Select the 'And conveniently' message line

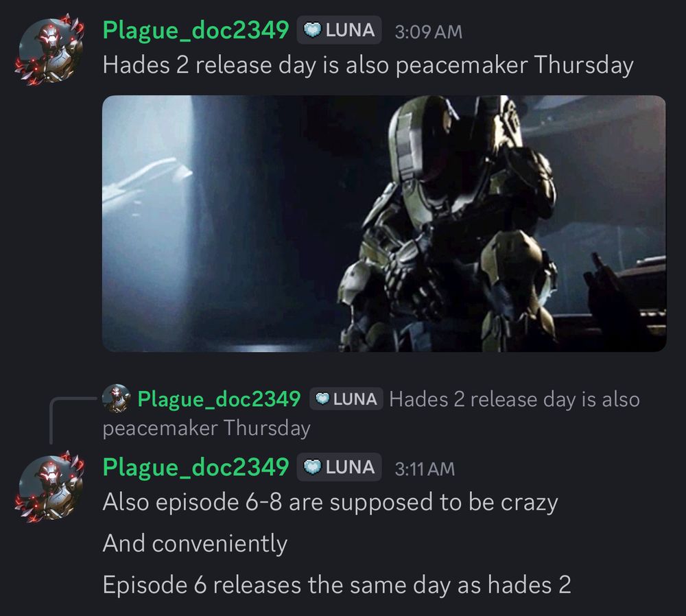click(195, 543)
